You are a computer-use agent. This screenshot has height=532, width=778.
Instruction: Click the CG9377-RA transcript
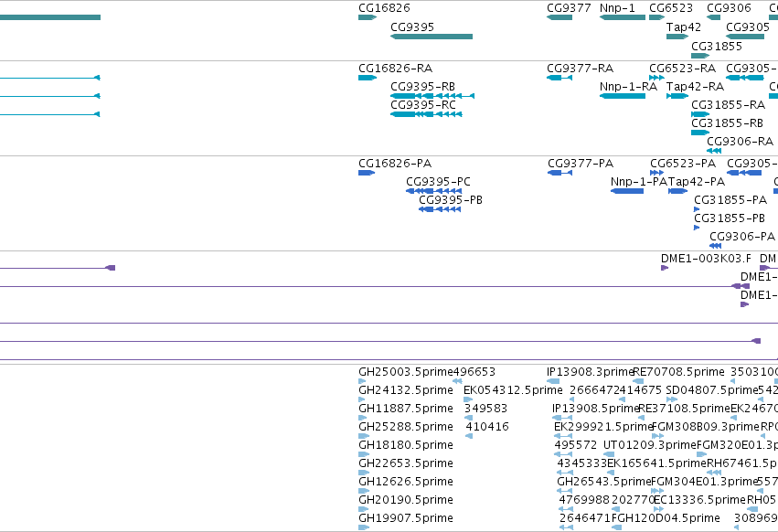coord(560,78)
